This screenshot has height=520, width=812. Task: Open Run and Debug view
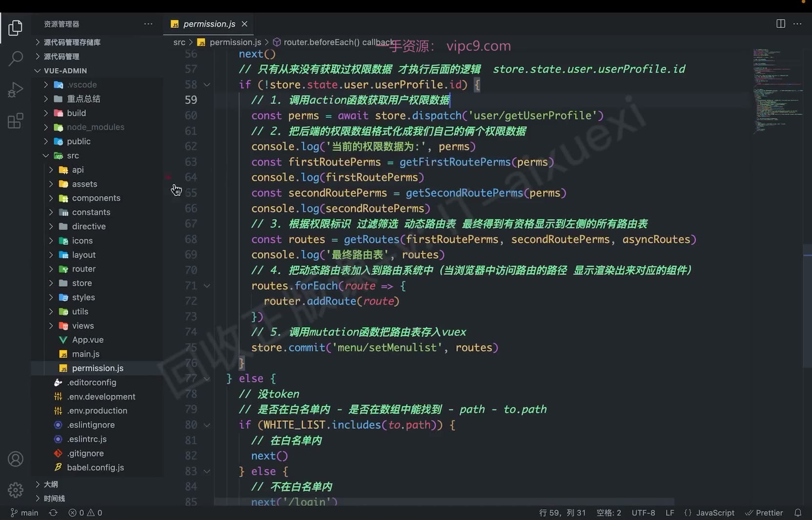(x=15, y=90)
